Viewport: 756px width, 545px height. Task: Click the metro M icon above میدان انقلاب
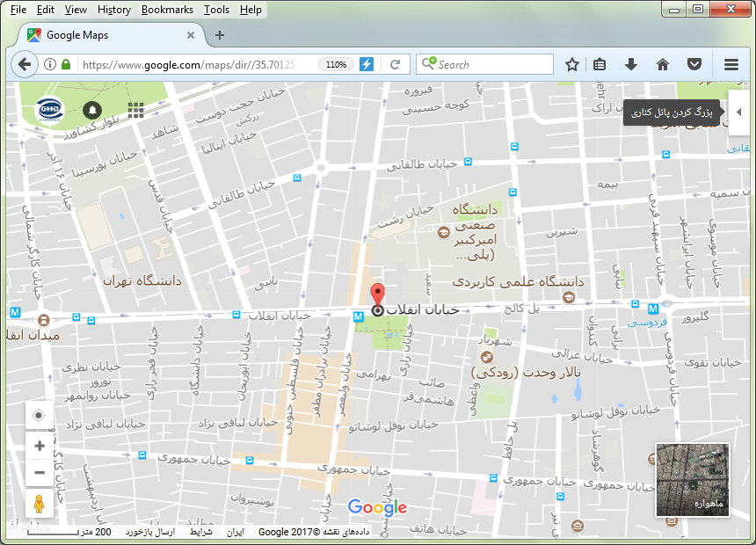coord(15,312)
